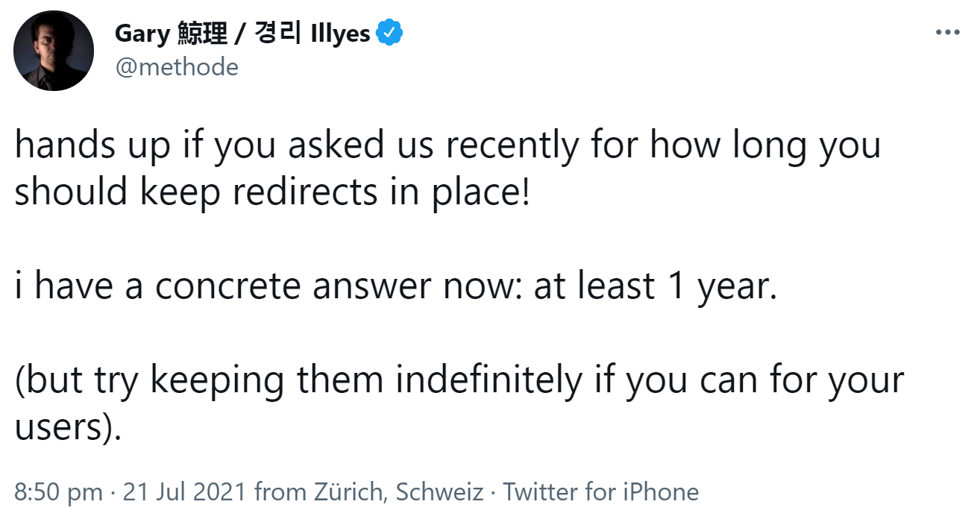Click the @methode handle
The image size is (980, 522).
click(177, 67)
